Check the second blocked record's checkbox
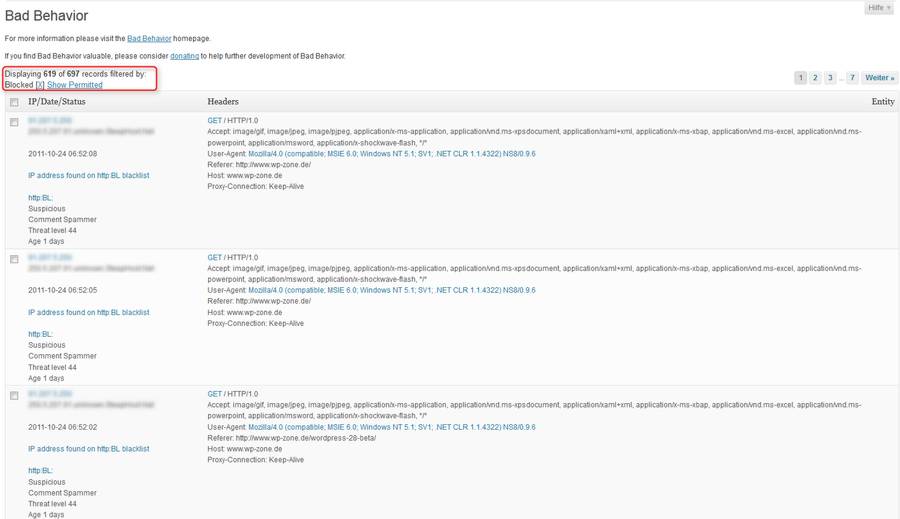900x519 pixels. (14, 259)
